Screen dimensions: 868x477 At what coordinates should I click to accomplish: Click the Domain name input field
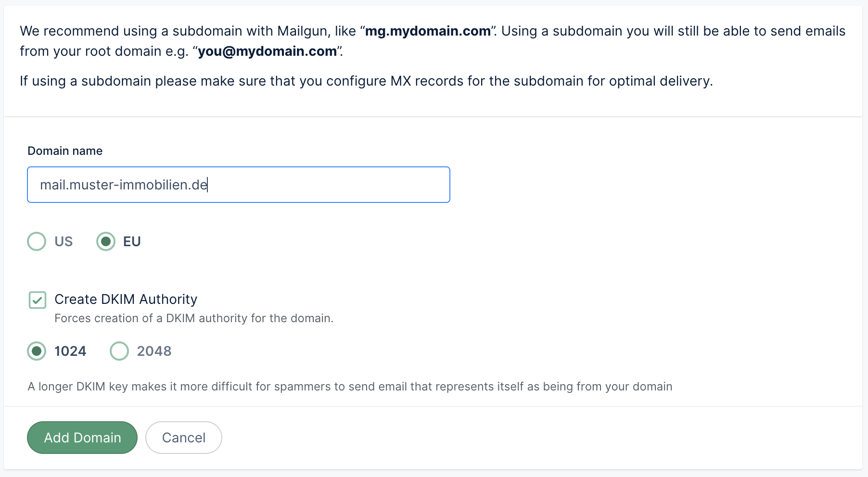238,185
